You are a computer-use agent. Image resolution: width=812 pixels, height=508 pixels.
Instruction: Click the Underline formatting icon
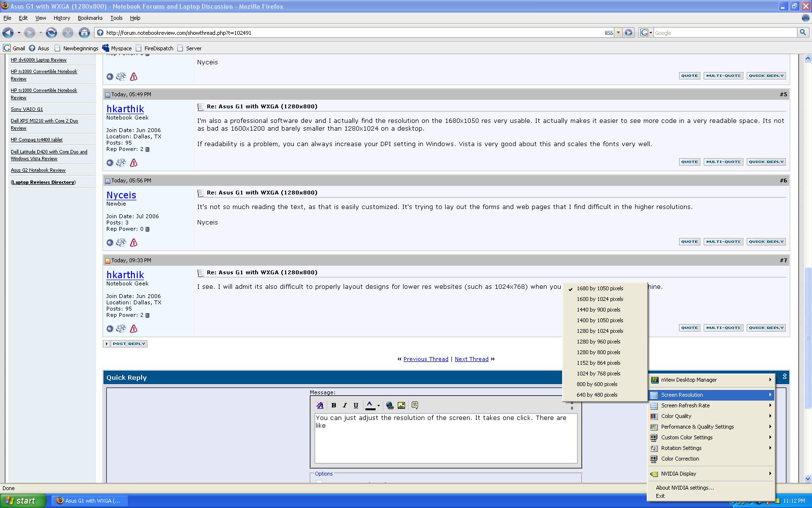[x=356, y=405]
